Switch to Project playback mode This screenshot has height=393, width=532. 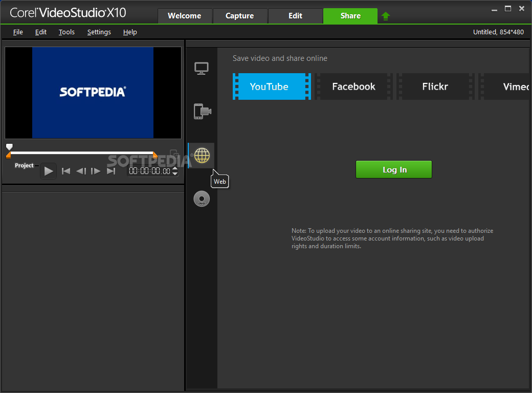click(x=24, y=165)
